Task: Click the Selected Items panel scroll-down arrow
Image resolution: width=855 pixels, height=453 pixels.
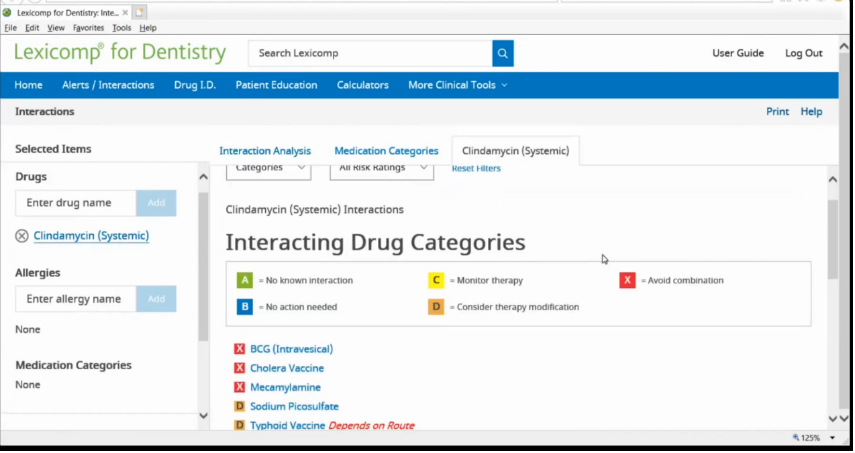Action: (203, 416)
